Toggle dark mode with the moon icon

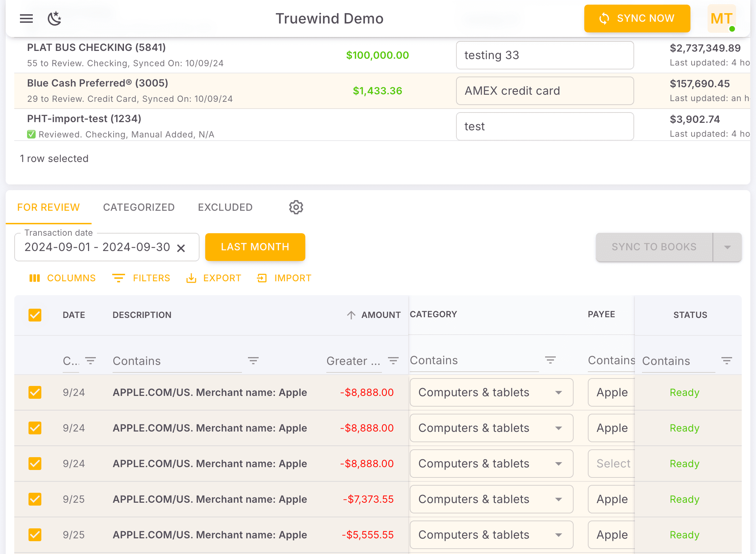pyautogui.click(x=54, y=19)
